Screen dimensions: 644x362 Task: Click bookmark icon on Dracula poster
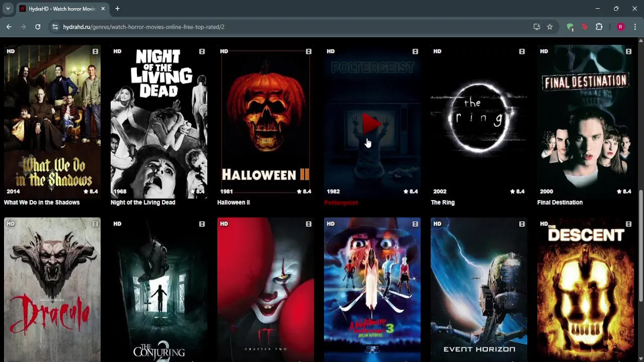[95, 224]
